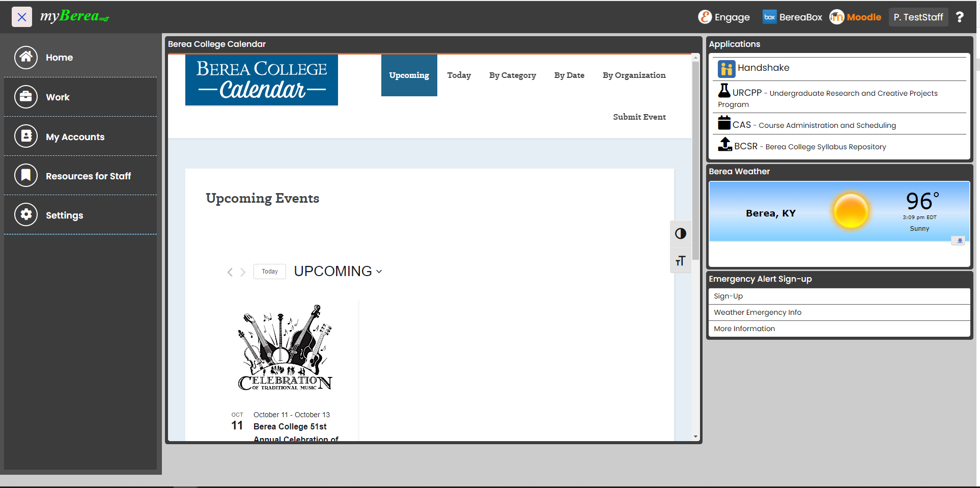Open the Settings gear icon

pos(26,215)
